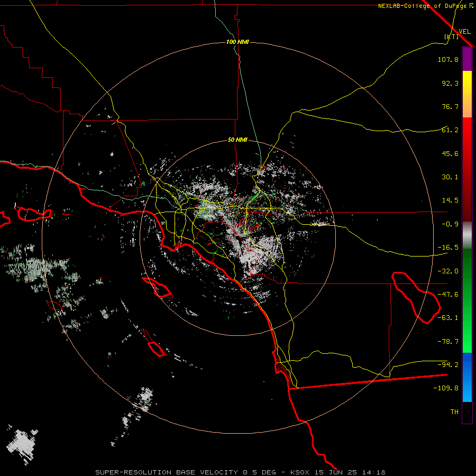The width and height of the screenshot is (476, 476).
Task: Click the [KT] units label
Action: pos(452,36)
